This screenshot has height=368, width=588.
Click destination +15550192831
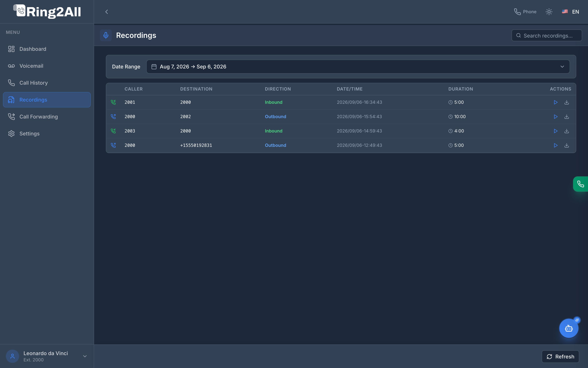pyautogui.click(x=196, y=145)
